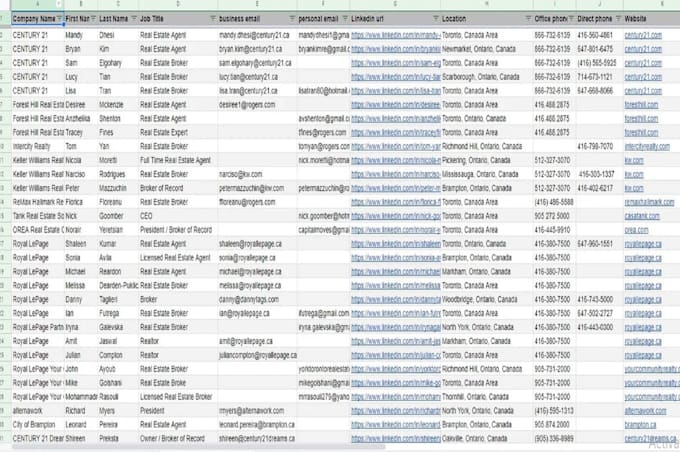Select 'Thornhill, Ontario, Canada' location cell
Viewport: 680px width, 452px height.
[487, 396]
